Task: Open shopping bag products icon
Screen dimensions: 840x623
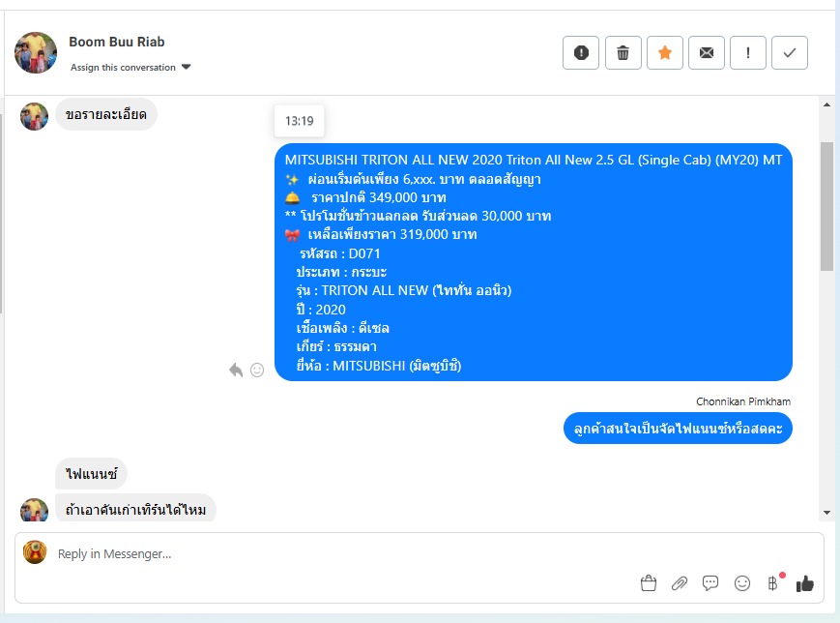Action: tap(649, 583)
